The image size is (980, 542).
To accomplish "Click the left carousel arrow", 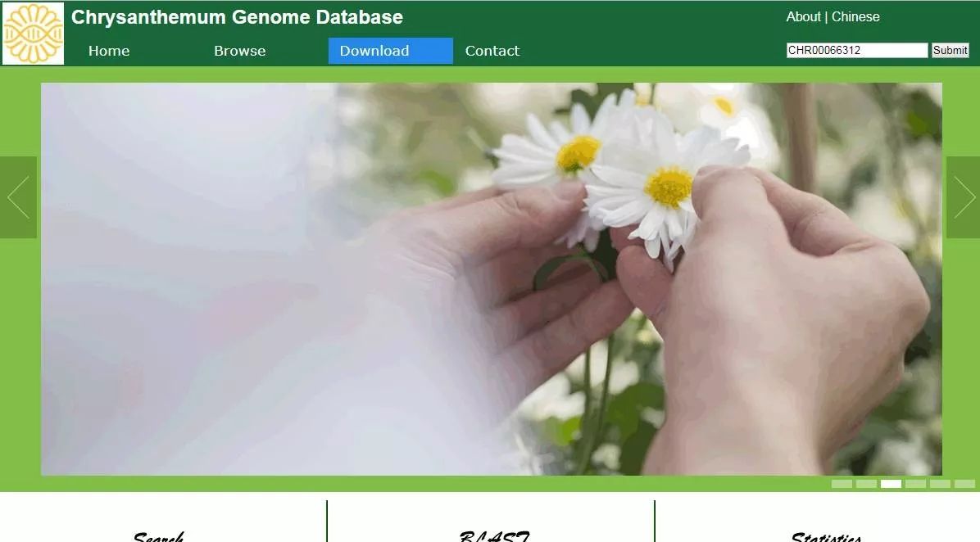I will (x=17, y=196).
